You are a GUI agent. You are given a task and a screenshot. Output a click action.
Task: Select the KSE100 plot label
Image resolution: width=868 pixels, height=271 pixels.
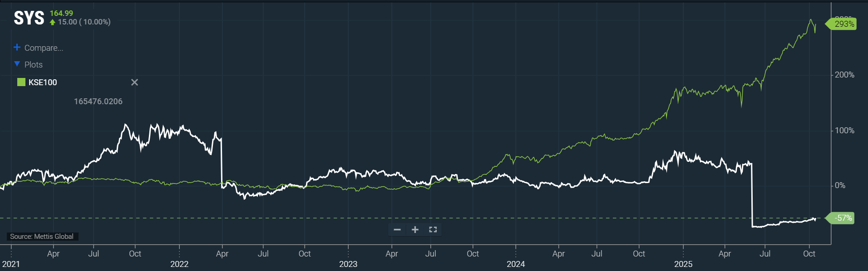tap(43, 82)
